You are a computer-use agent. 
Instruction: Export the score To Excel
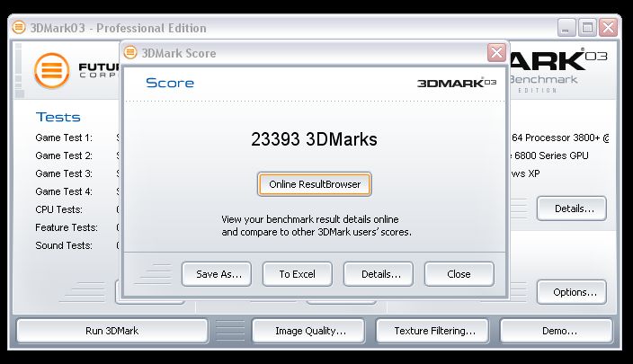pyautogui.click(x=298, y=274)
